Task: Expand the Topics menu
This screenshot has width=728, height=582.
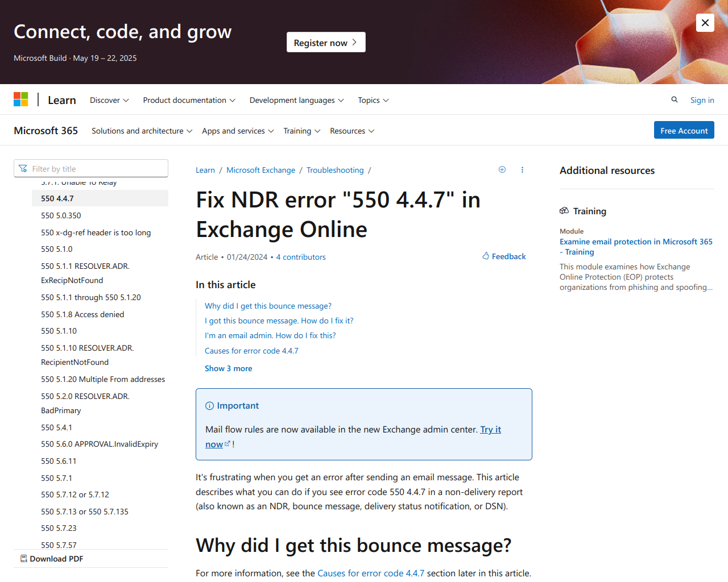Action: tap(373, 100)
